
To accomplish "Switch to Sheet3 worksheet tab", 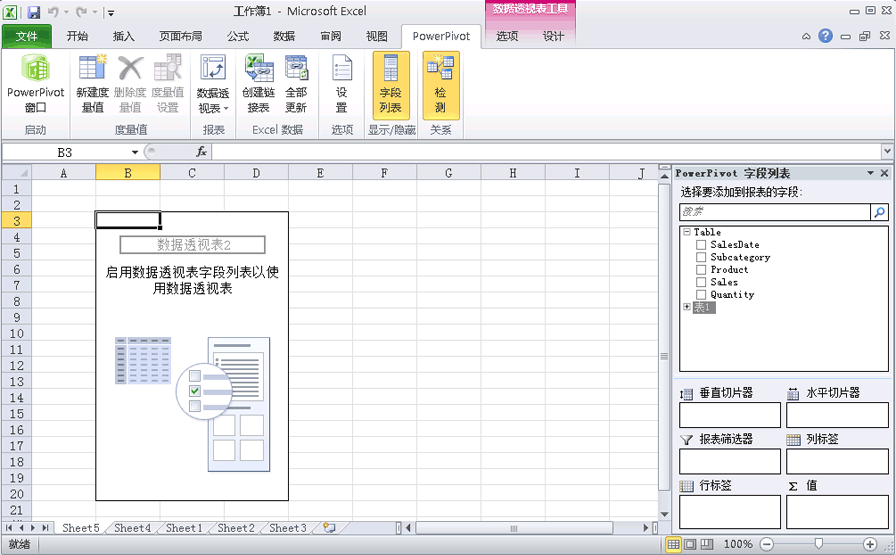I will coord(287,528).
